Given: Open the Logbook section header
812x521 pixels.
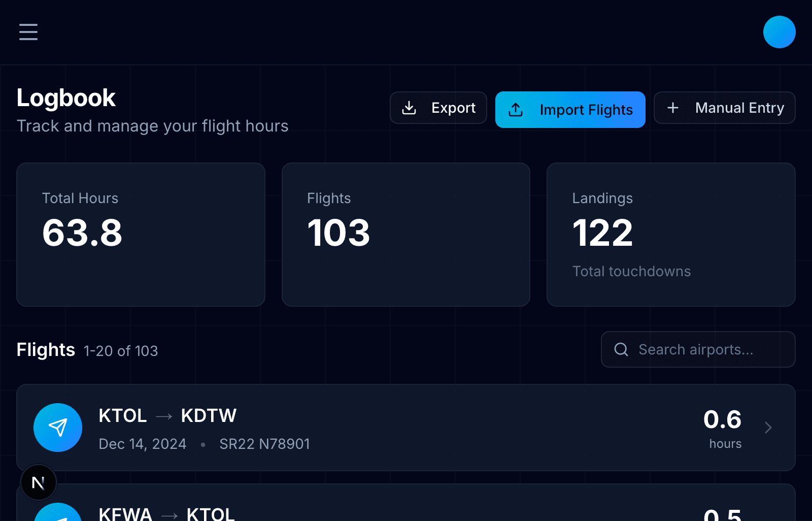Looking at the screenshot, I should point(66,97).
